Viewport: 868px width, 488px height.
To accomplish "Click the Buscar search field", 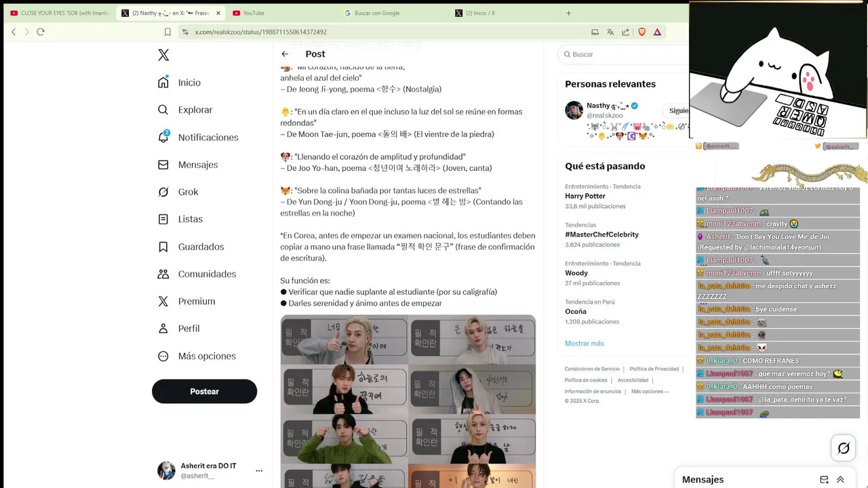I will pos(623,54).
